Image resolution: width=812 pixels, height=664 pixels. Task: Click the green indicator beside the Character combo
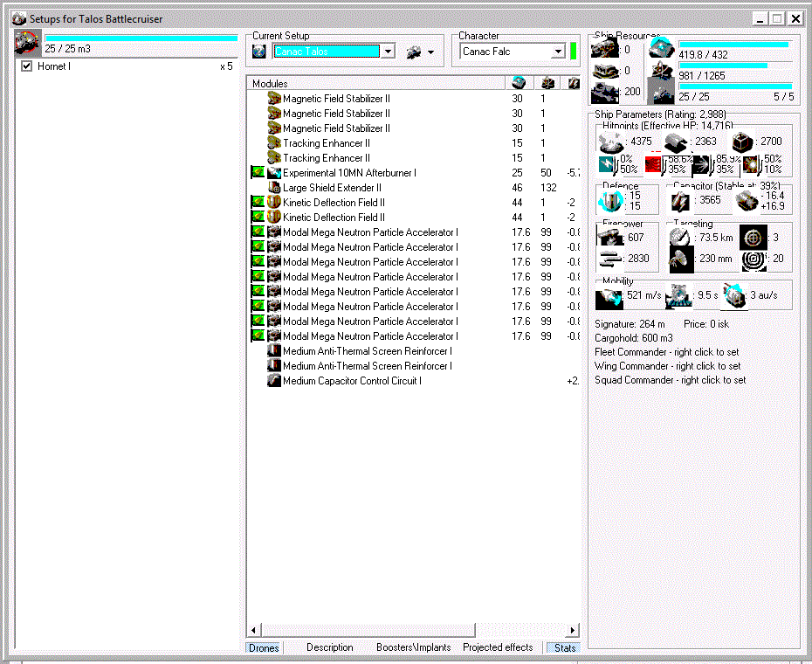574,52
